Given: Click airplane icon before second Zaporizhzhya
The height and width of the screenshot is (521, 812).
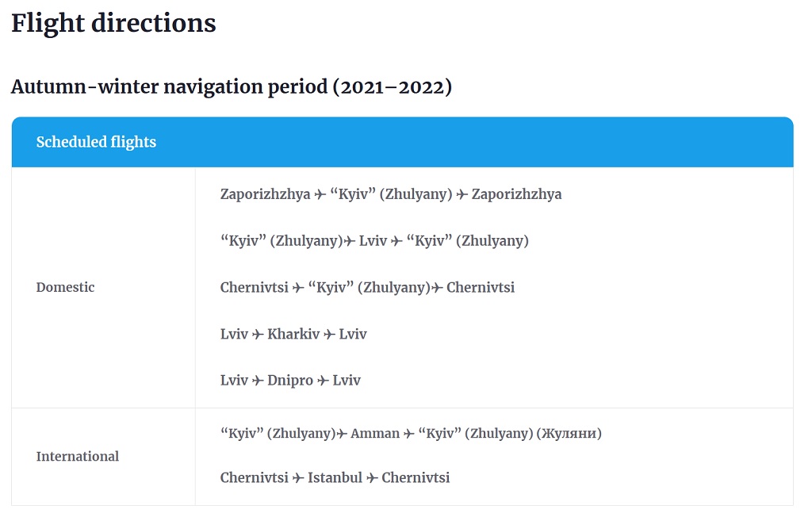Looking at the screenshot, I should coord(462,195).
